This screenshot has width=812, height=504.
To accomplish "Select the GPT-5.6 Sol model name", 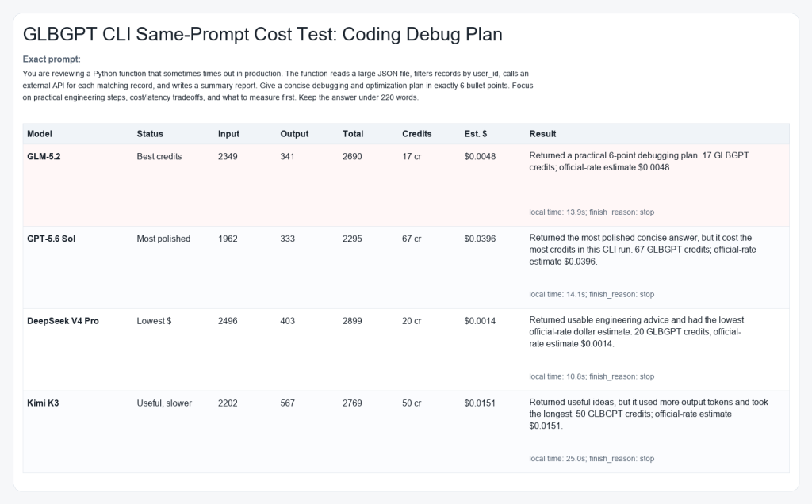I will tap(51, 239).
